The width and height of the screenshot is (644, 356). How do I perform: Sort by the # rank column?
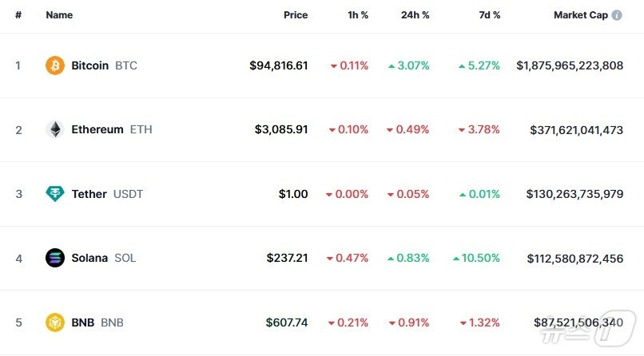tap(18, 15)
